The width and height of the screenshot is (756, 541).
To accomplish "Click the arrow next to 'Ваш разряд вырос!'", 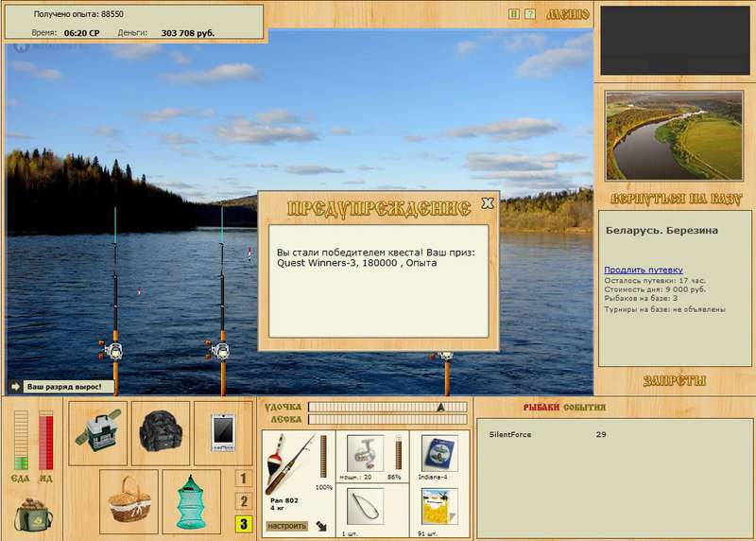I will click(15, 387).
